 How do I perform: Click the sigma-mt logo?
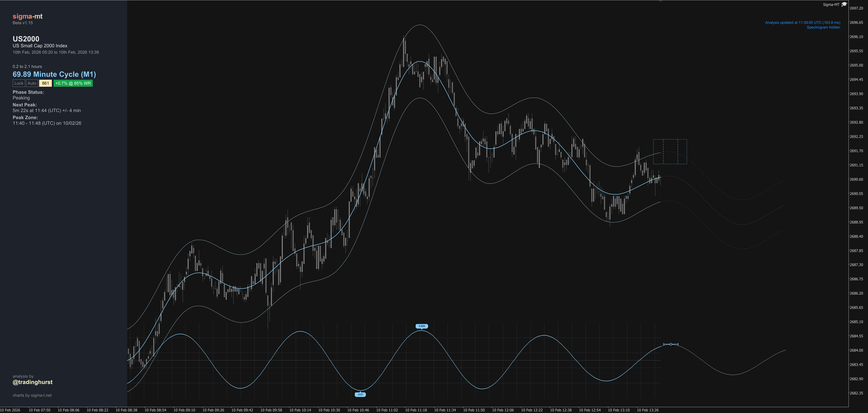pyautogui.click(x=28, y=16)
